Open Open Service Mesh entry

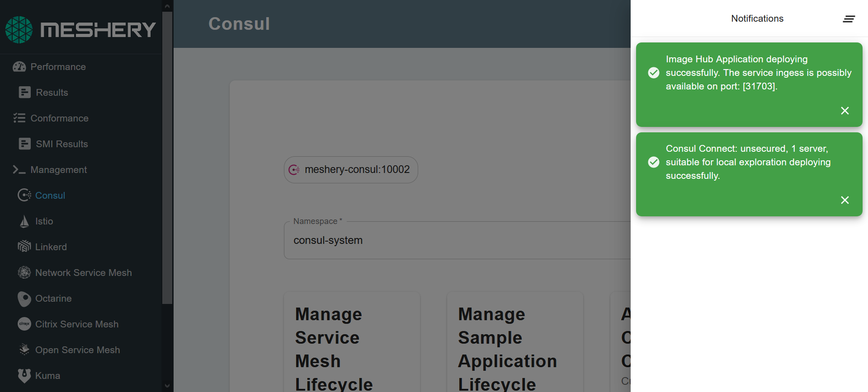(x=77, y=350)
